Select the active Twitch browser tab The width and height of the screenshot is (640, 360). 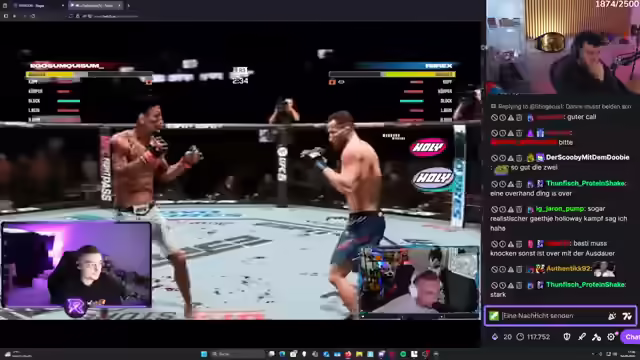coord(95,5)
